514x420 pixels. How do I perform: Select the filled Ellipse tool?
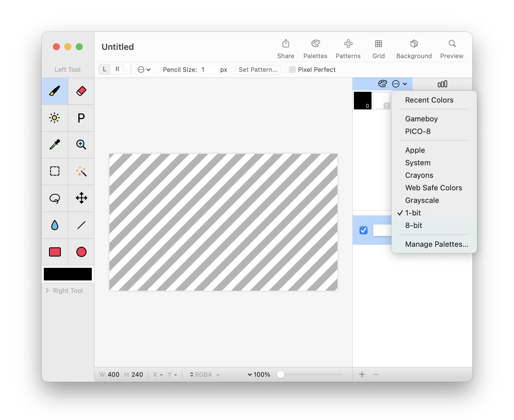81,252
